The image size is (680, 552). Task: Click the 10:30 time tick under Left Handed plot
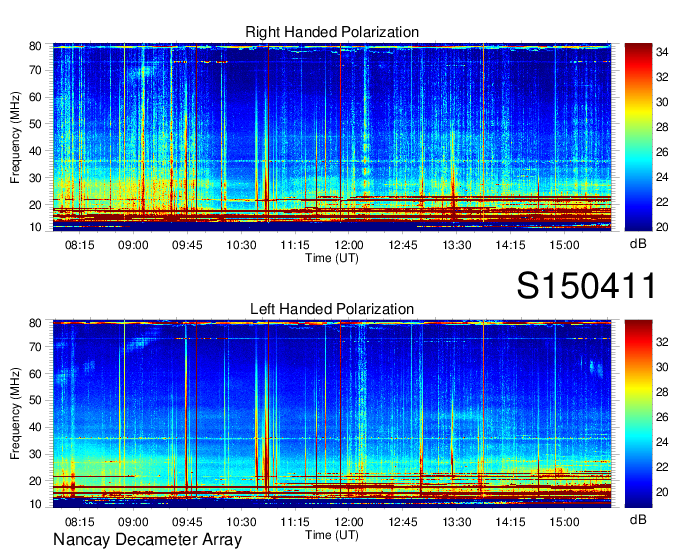tap(241, 522)
